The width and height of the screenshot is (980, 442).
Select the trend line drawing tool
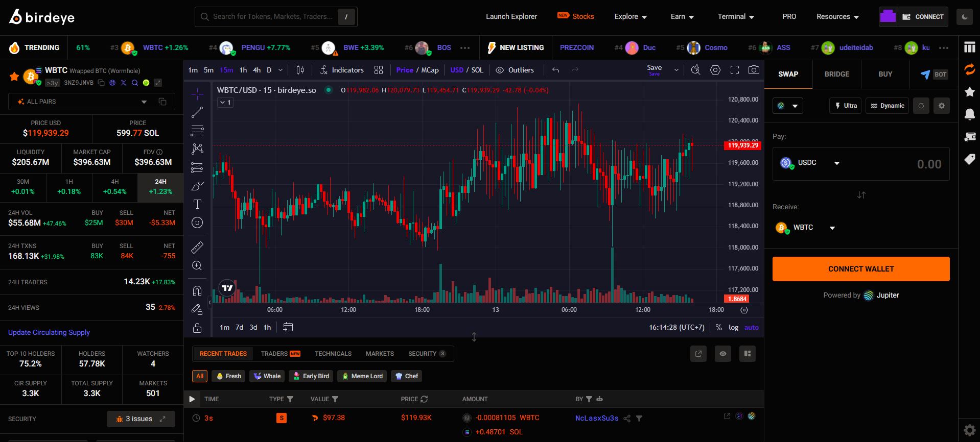pos(197,112)
